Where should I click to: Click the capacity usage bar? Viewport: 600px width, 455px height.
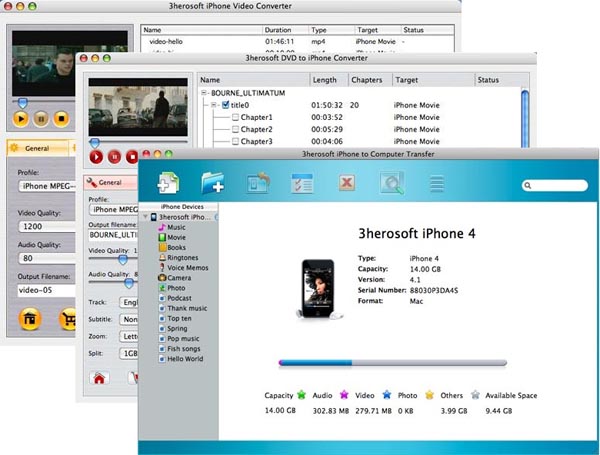coord(393,363)
